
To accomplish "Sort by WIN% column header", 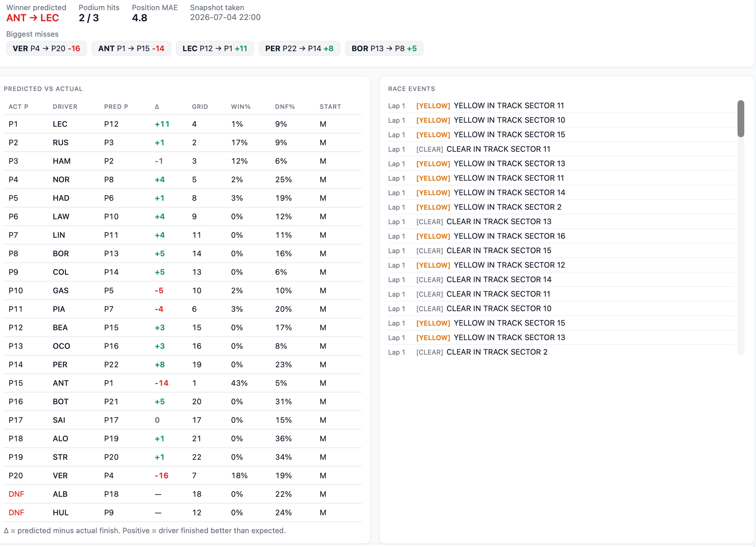I will point(241,107).
